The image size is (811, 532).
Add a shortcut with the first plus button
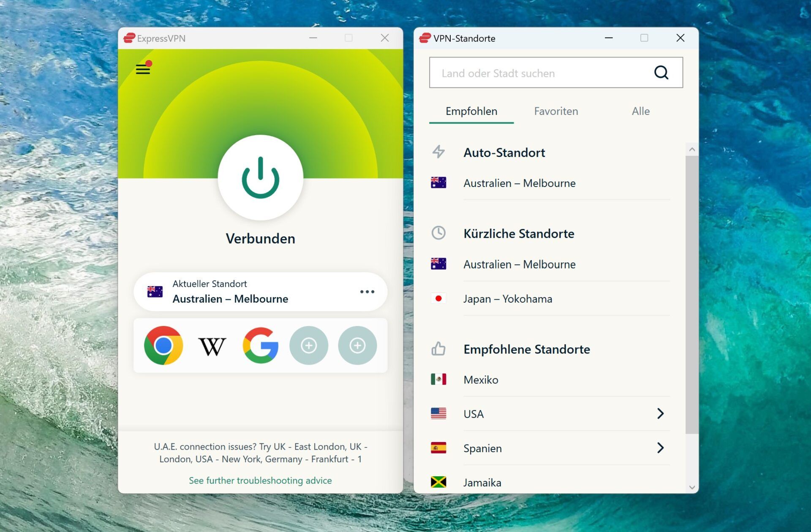309,345
